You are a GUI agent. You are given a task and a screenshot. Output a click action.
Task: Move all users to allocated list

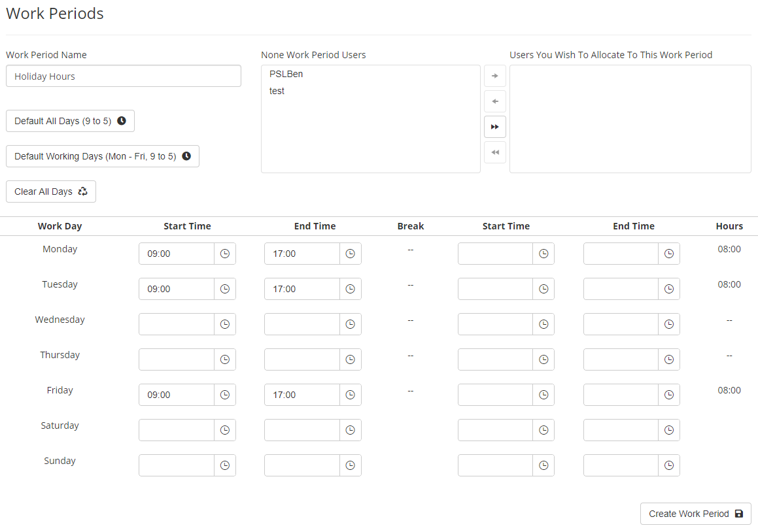(x=495, y=127)
